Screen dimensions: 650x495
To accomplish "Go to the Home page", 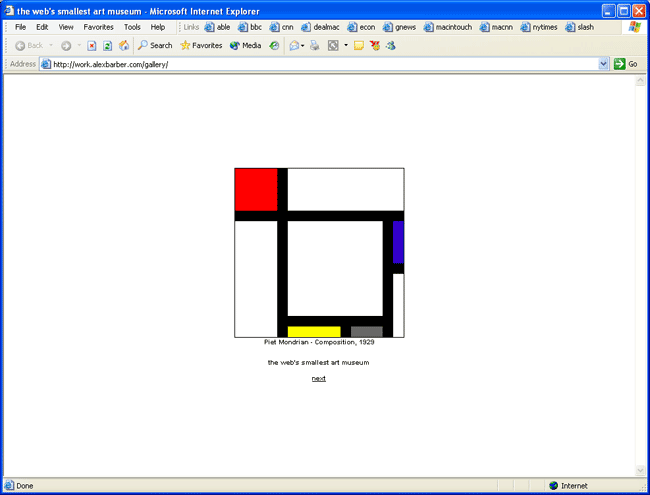I will (x=124, y=46).
